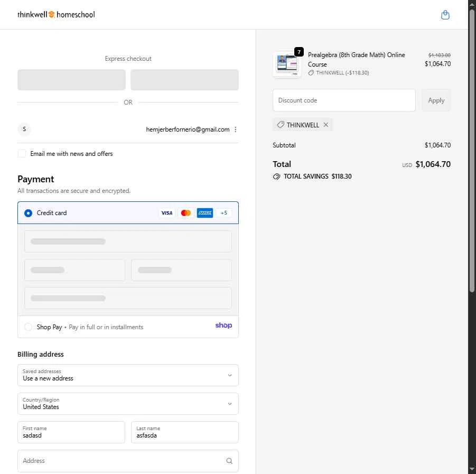Click the account avatar with letter S
Viewport: 476px width, 474px height.
coord(24,129)
